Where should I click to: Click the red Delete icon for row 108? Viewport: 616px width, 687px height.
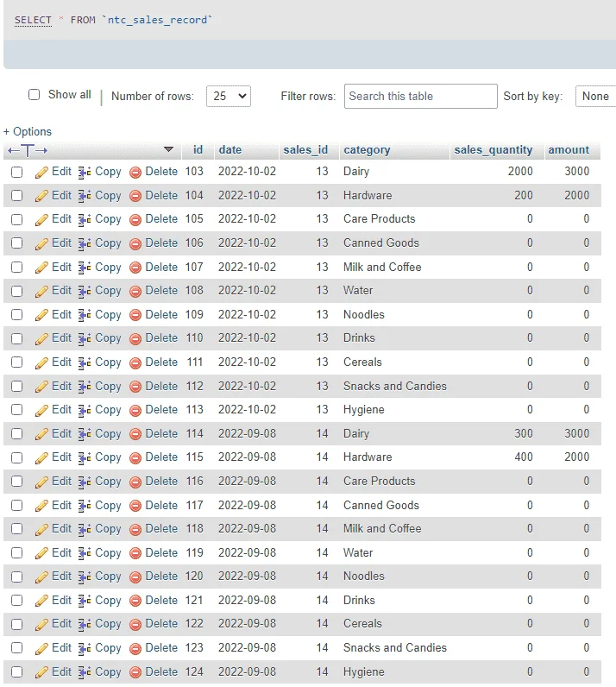pyautogui.click(x=135, y=291)
